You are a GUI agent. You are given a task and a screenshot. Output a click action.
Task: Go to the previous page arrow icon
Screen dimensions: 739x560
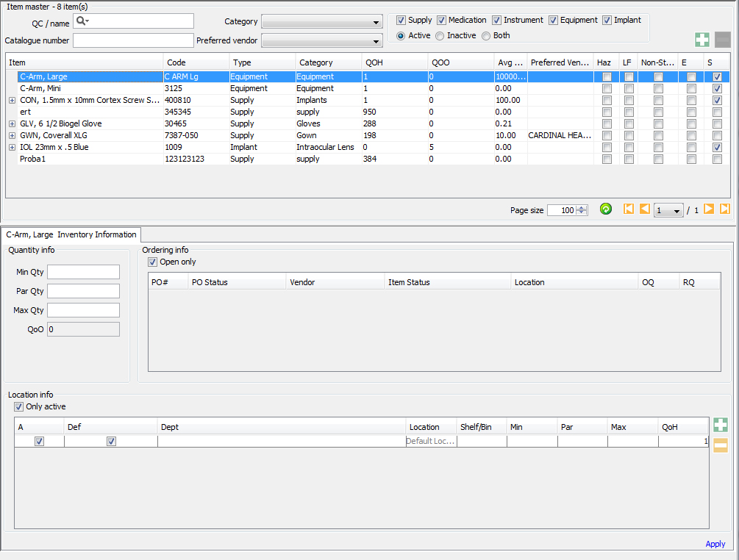[644, 209]
